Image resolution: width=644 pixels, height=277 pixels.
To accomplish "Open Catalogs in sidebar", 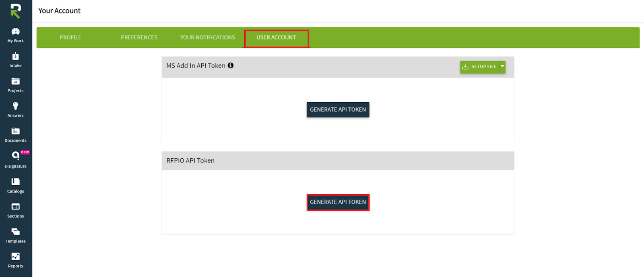I will click(16, 186).
